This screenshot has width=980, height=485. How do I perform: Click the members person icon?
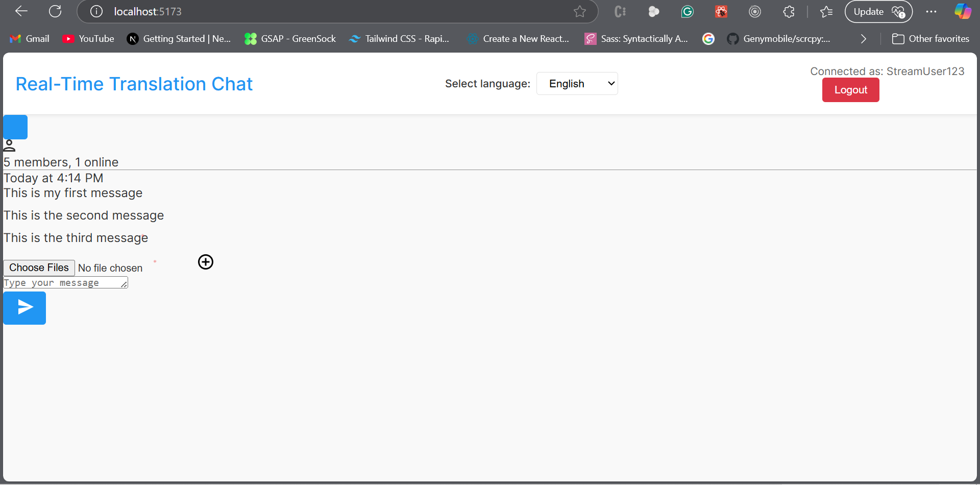coord(9,146)
